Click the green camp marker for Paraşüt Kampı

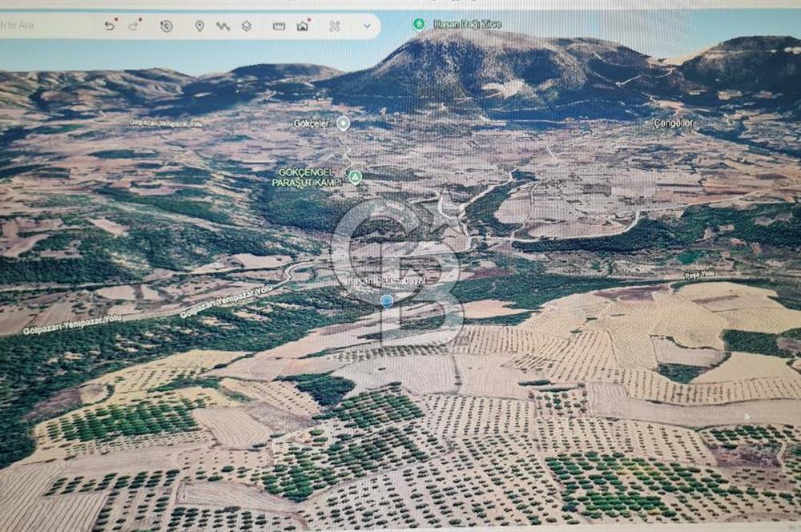355,177
